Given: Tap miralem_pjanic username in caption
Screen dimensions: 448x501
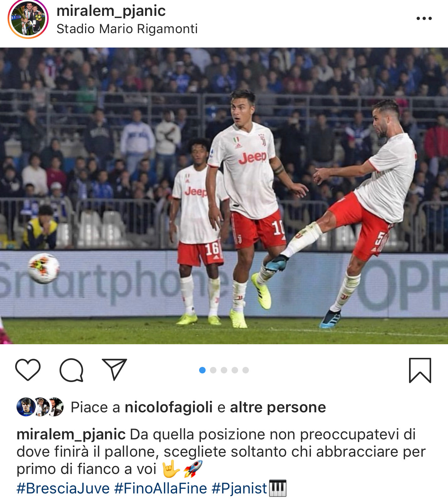Looking at the screenshot, I should click(x=71, y=435).
